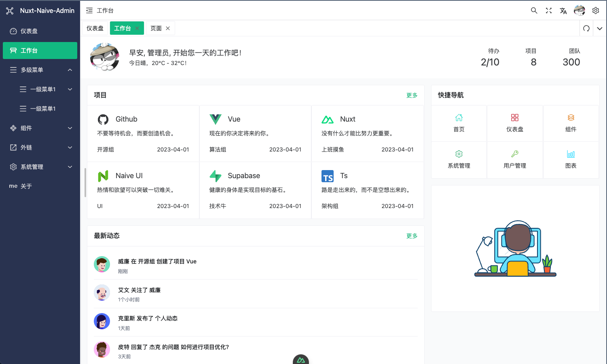Click the user avatar in the header
This screenshot has width=607, height=364.
tap(579, 11)
